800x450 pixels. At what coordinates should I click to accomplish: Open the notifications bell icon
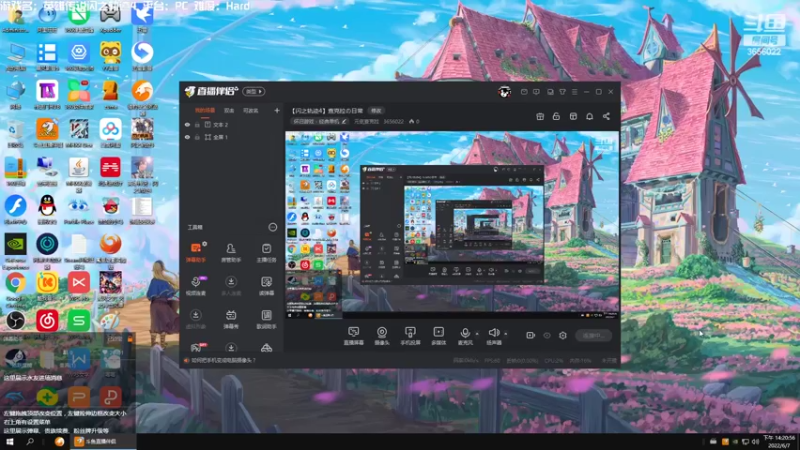coord(589,116)
